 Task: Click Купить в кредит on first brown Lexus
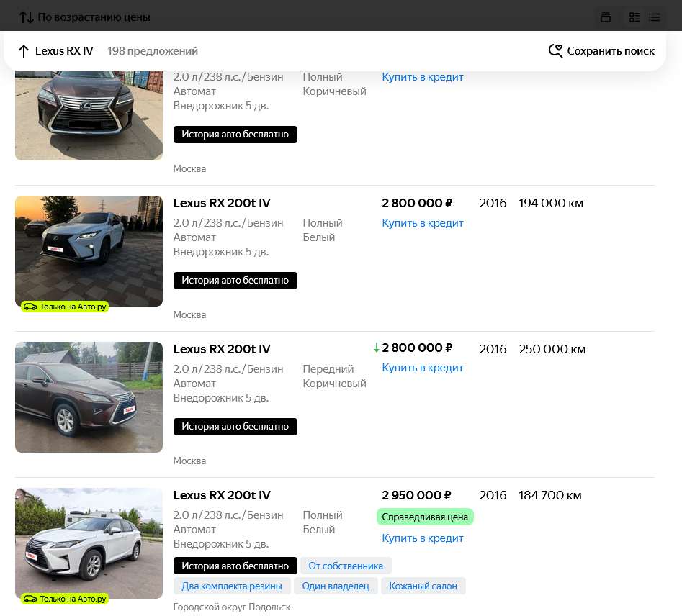coord(422,77)
